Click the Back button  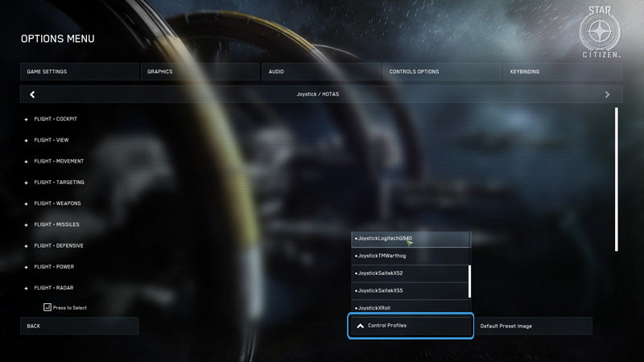[x=79, y=326]
